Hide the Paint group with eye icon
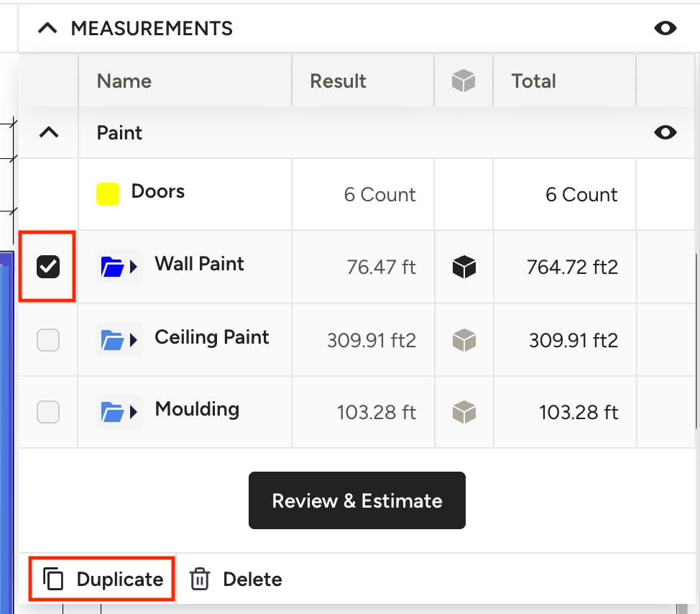This screenshot has width=700, height=614. (666, 132)
